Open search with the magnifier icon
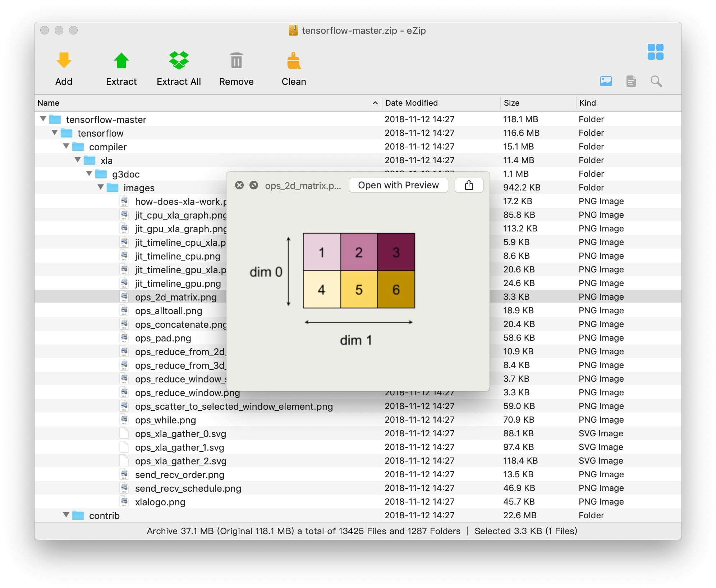716x588 pixels. pos(656,81)
